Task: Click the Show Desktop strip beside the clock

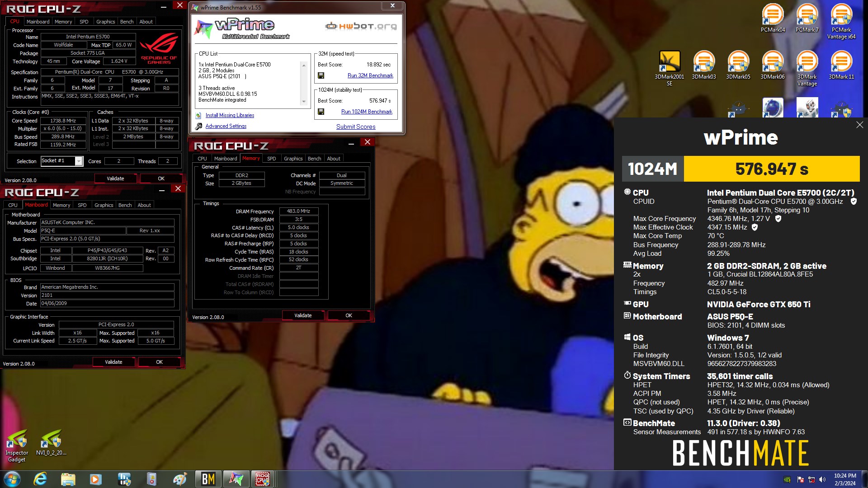Action: (864, 479)
